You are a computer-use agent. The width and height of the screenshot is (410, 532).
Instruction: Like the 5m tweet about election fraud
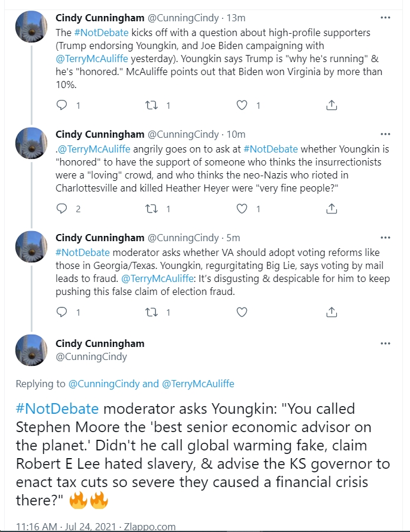click(242, 312)
